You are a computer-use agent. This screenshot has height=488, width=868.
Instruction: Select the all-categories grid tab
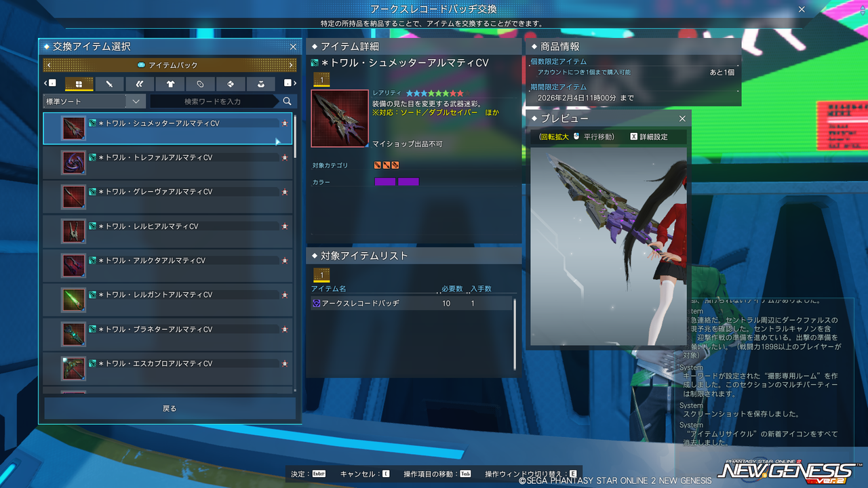pyautogui.click(x=79, y=84)
